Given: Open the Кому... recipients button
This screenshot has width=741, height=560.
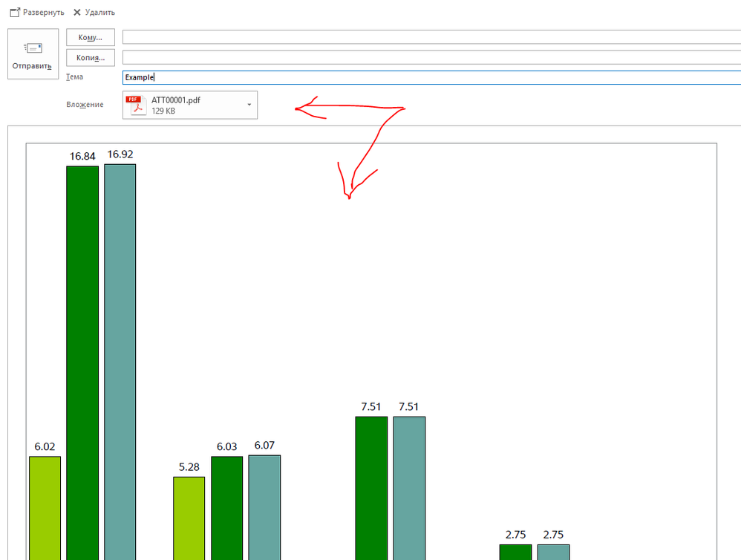Looking at the screenshot, I should click(x=91, y=37).
